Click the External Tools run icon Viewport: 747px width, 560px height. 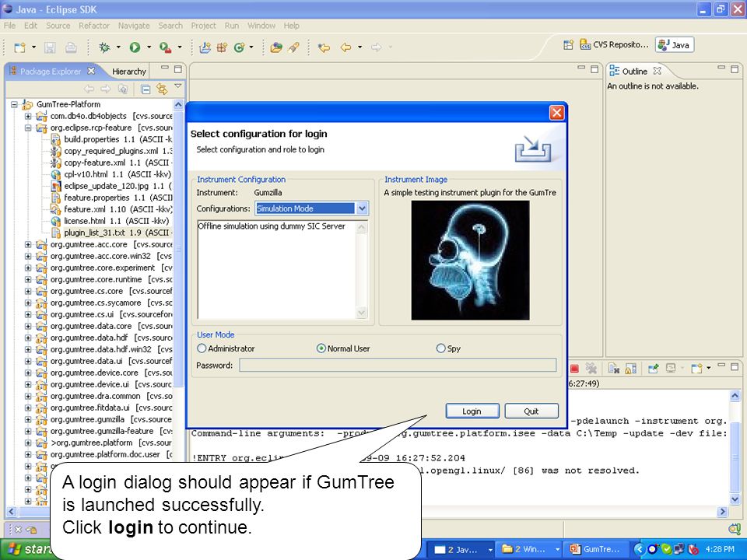(x=165, y=47)
